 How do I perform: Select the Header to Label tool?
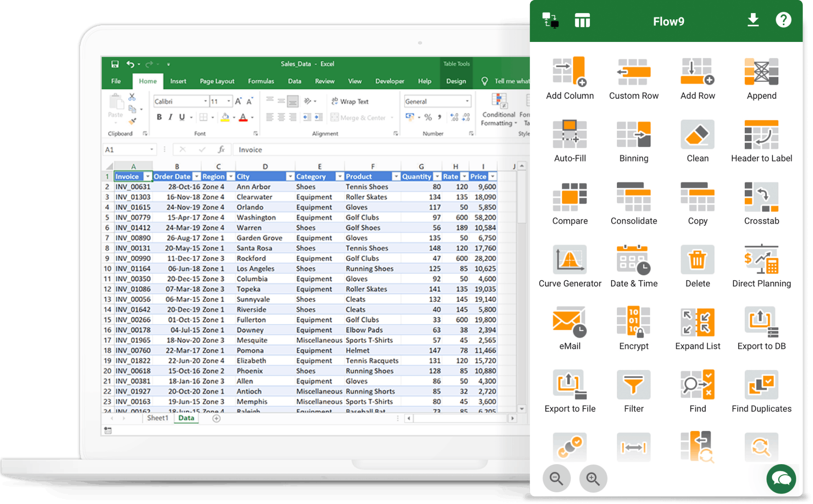(761, 134)
